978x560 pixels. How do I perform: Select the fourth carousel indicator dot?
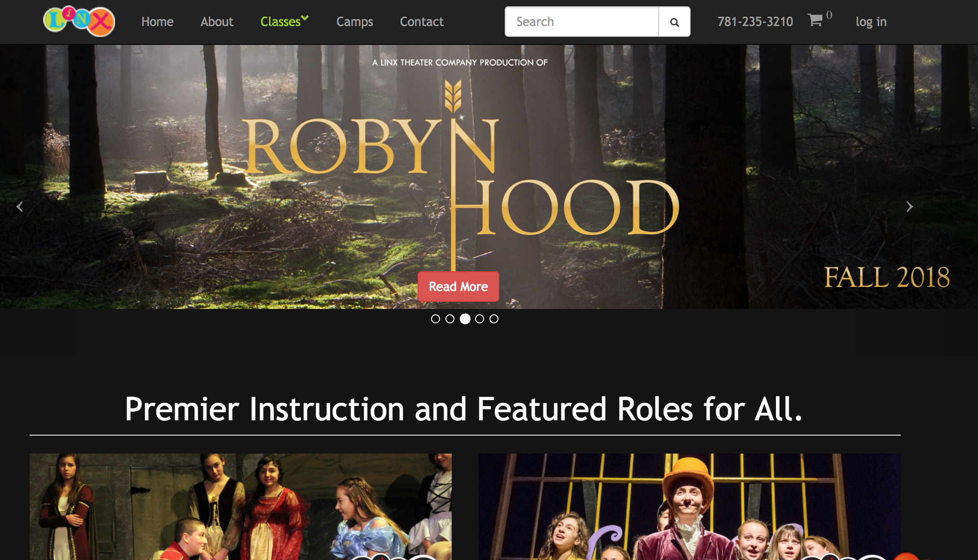tap(480, 319)
